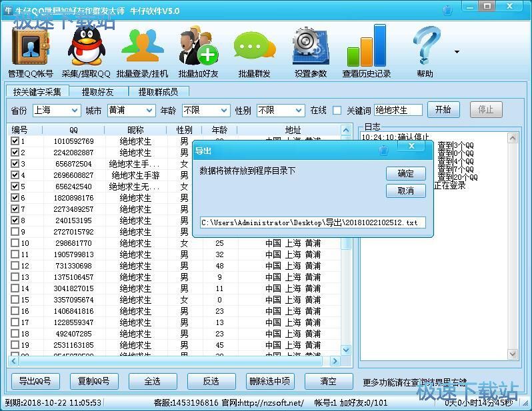Open the 年龄 dropdown
The image size is (532, 411).
[x=206, y=110]
